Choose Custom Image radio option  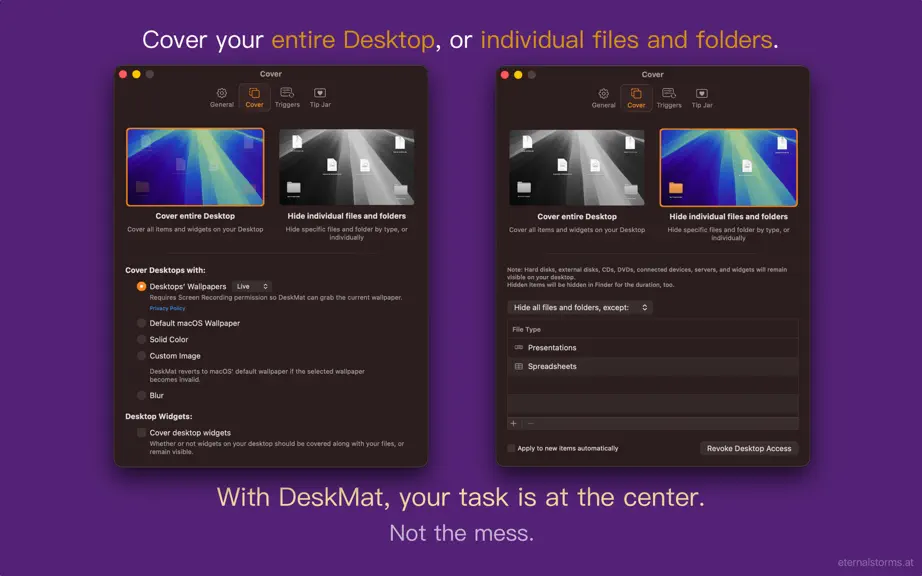click(x=141, y=356)
